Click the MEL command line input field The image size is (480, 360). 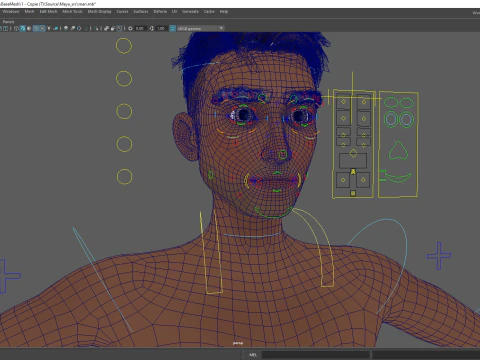pyautogui.click(x=315, y=355)
